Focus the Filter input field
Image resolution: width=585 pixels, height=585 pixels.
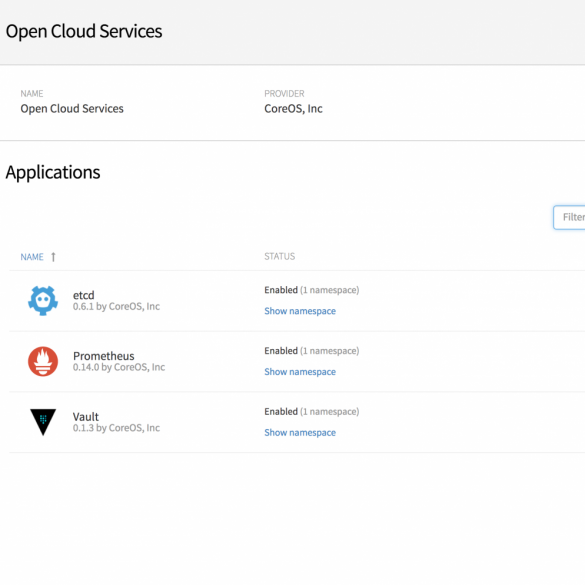tap(569, 217)
